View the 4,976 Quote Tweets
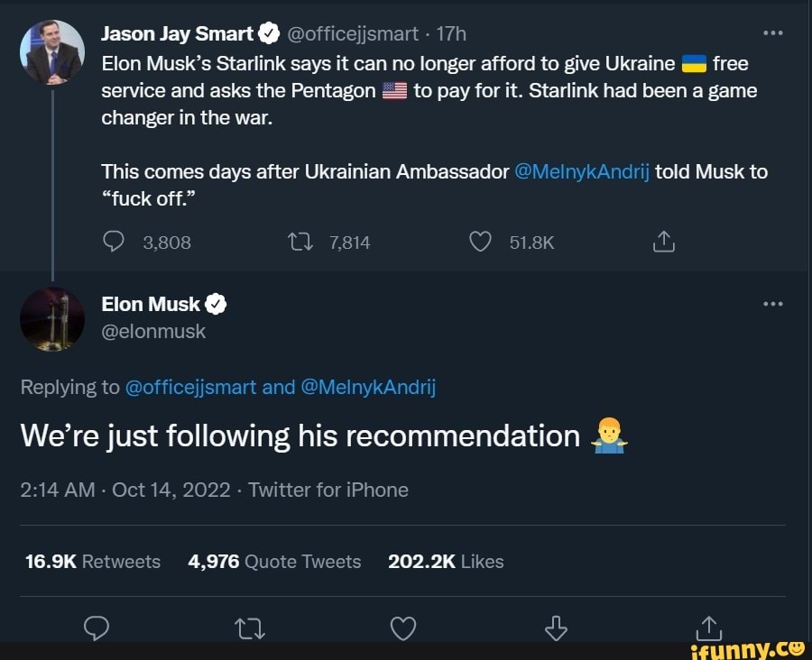This screenshot has width=812, height=660. (274, 562)
